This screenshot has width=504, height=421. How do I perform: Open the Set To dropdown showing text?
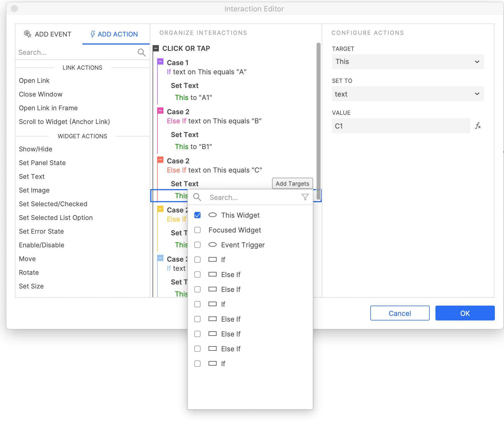click(407, 94)
